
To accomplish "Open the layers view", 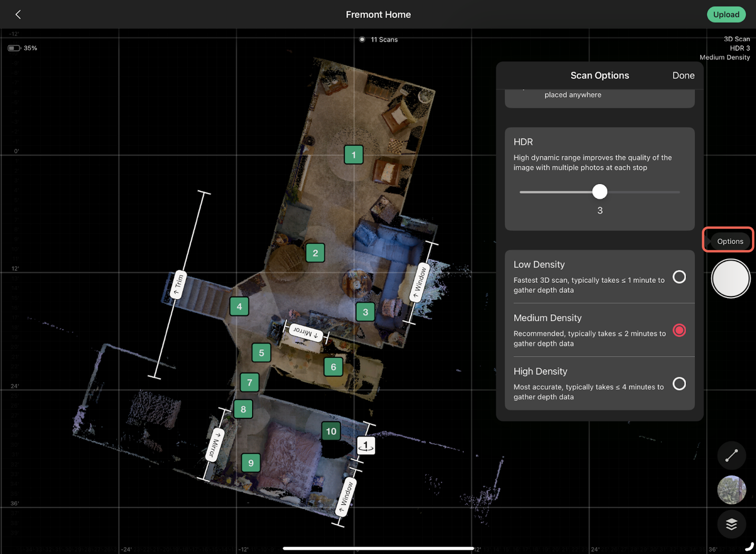I will click(731, 524).
